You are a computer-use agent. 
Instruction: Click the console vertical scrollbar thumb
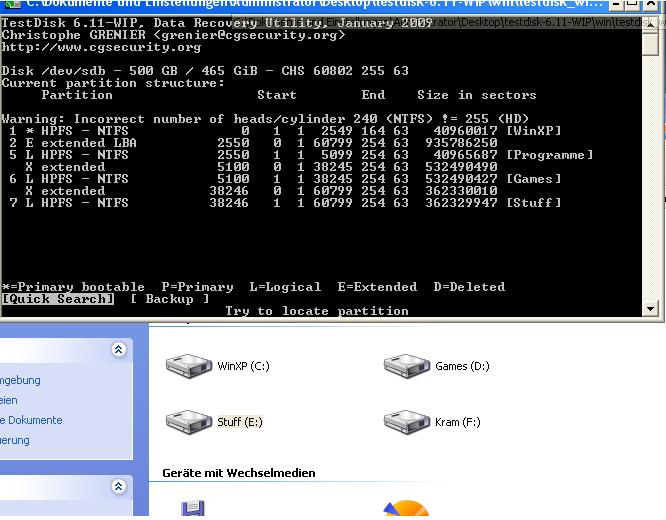coord(650,44)
